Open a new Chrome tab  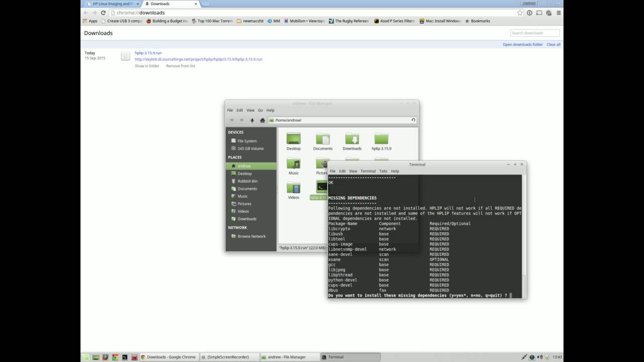point(205,4)
